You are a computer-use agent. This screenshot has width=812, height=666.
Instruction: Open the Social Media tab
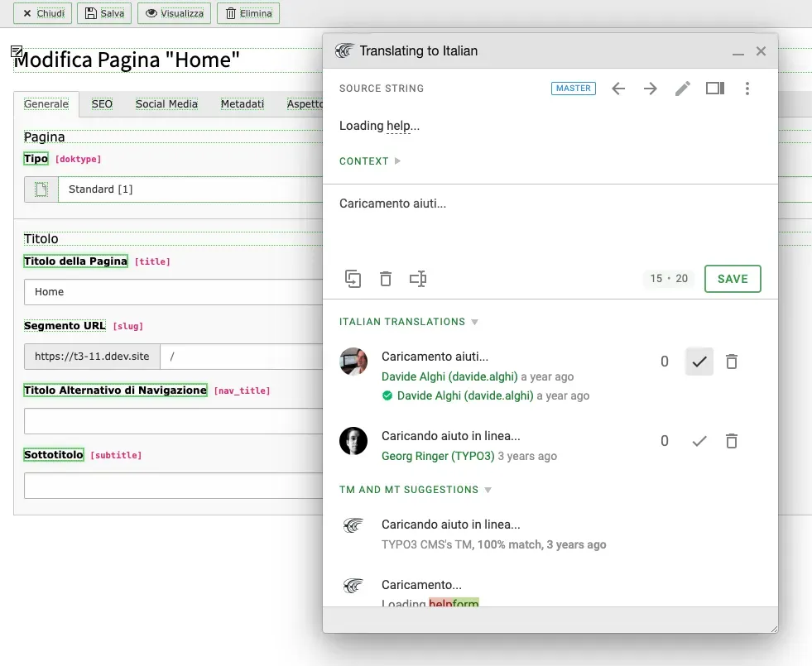pos(166,104)
